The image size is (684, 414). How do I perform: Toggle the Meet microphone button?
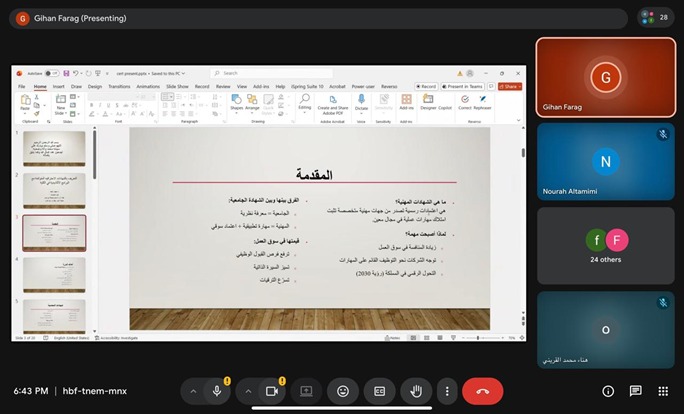click(x=217, y=391)
